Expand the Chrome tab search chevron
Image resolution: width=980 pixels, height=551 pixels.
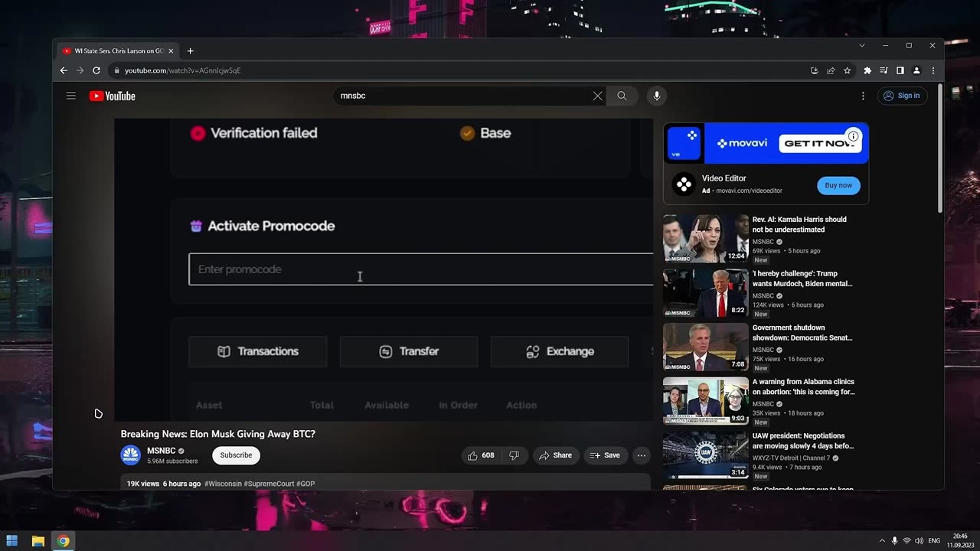(x=861, y=46)
